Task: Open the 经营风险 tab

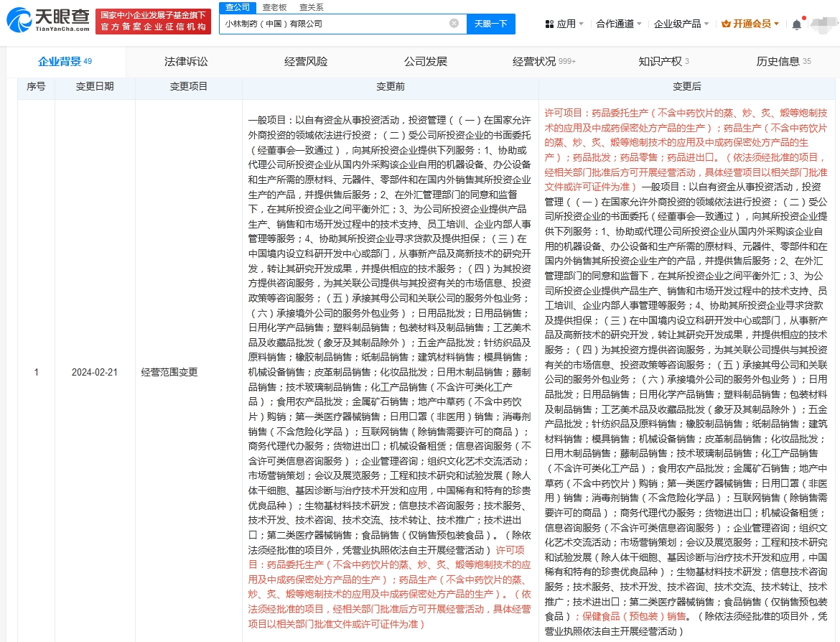Action: [306, 62]
